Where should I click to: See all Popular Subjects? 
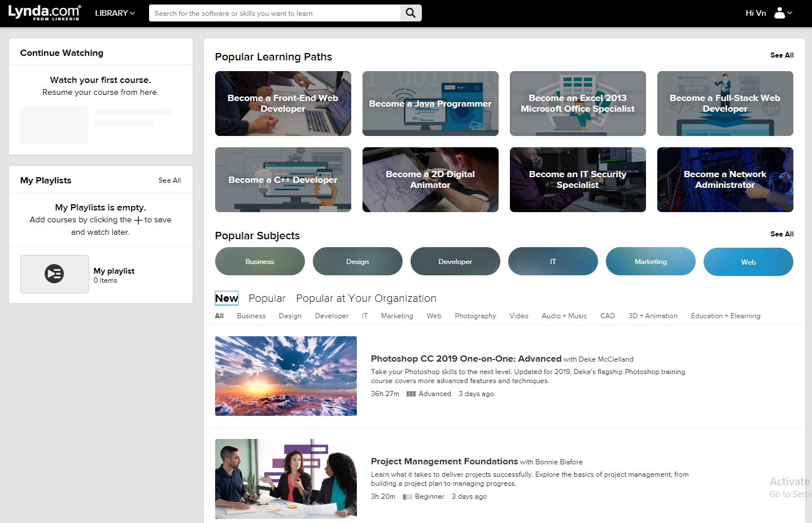[x=782, y=234]
